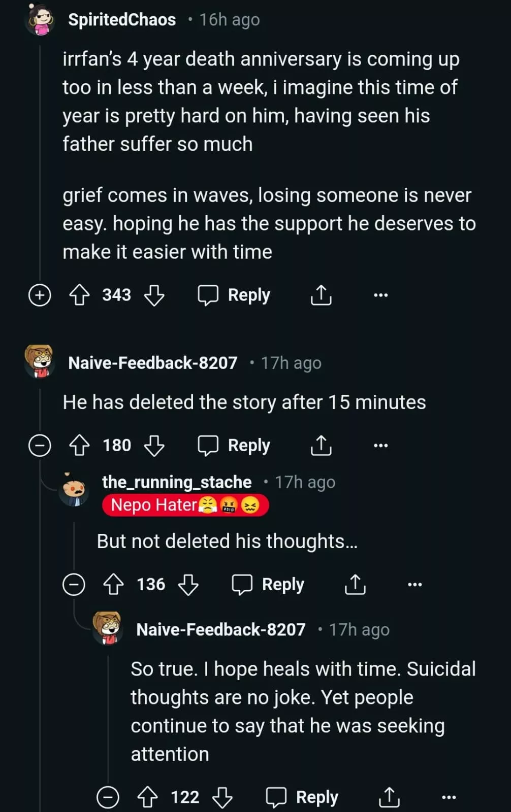Collapse the_running_stache's comment thread
The height and width of the screenshot is (812, 511).
(x=74, y=585)
